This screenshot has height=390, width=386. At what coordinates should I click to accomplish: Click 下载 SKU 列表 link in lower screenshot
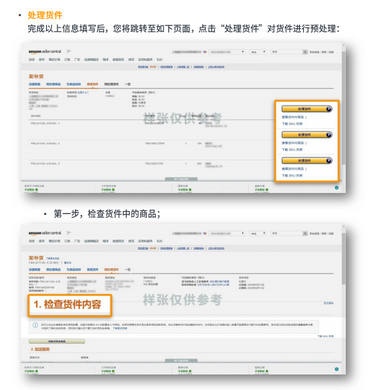pyautogui.click(x=325, y=336)
